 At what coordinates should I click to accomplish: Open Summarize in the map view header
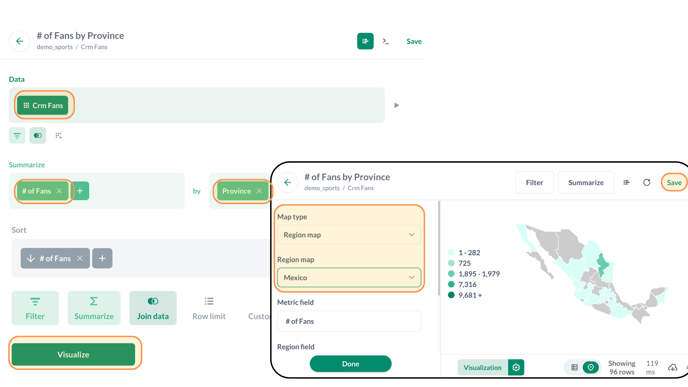(x=586, y=183)
